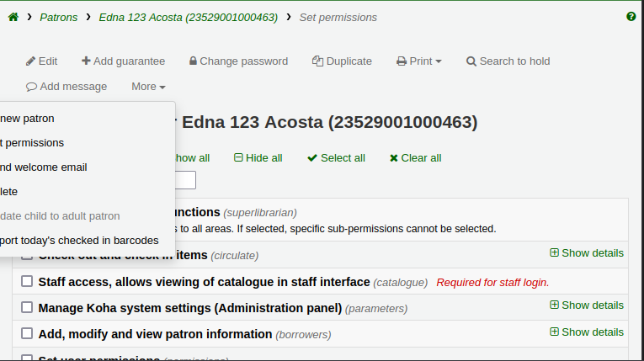Collapse the More dropdown menu
The height and width of the screenshot is (361, 644).
point(148,87)
